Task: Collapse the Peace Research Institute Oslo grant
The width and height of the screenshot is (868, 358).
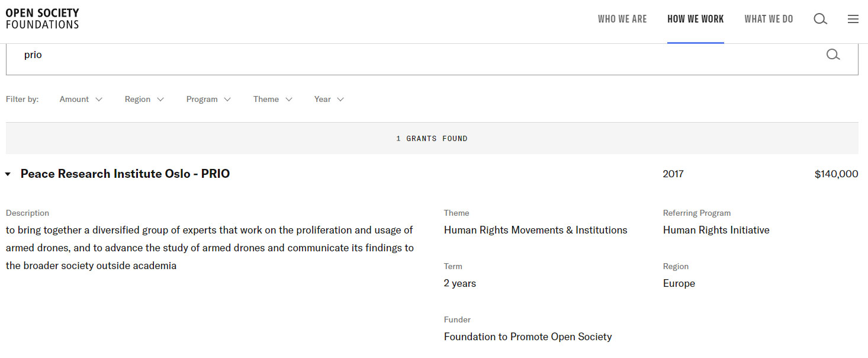Action: 8,174
